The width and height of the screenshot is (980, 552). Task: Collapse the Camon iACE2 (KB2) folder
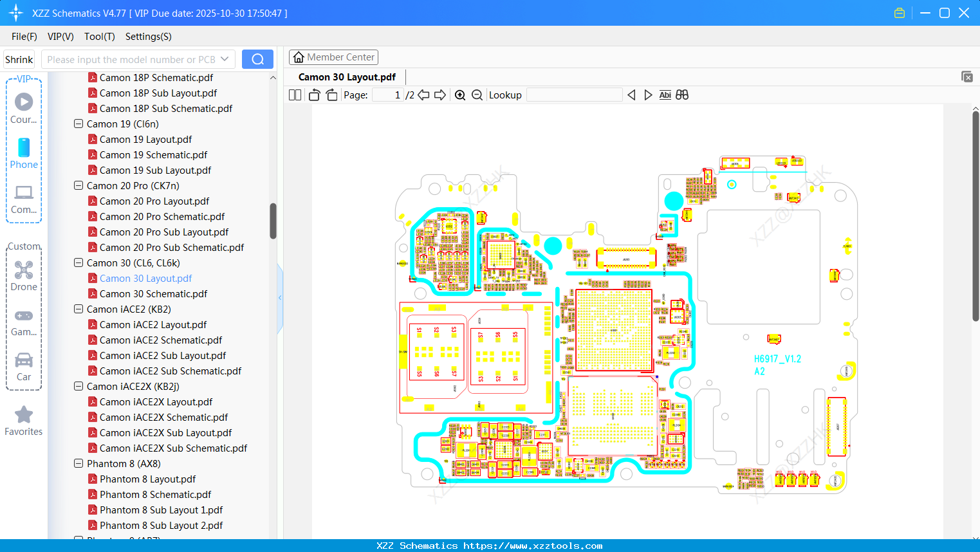tap(79, 309)
